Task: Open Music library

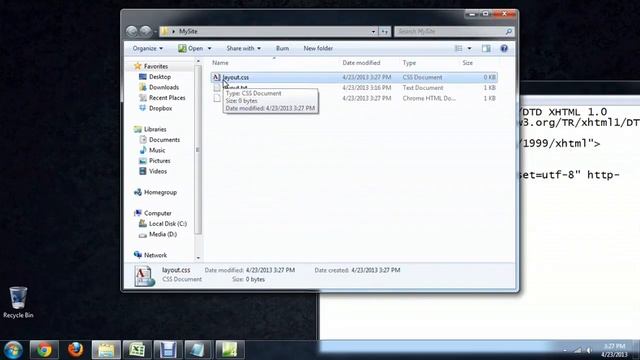Action: (157, 151)
